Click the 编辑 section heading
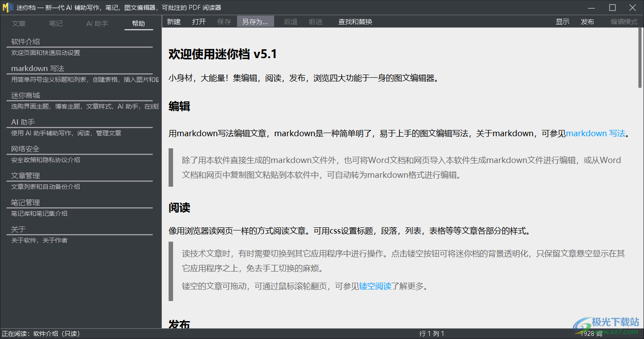Screen dimensions: 644x339 179,106
